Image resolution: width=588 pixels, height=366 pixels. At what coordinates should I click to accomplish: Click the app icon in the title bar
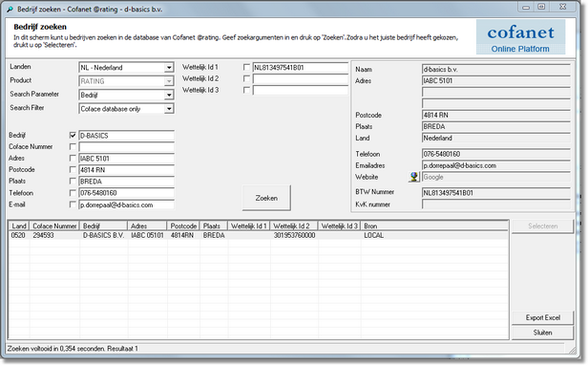pos(10,10)
